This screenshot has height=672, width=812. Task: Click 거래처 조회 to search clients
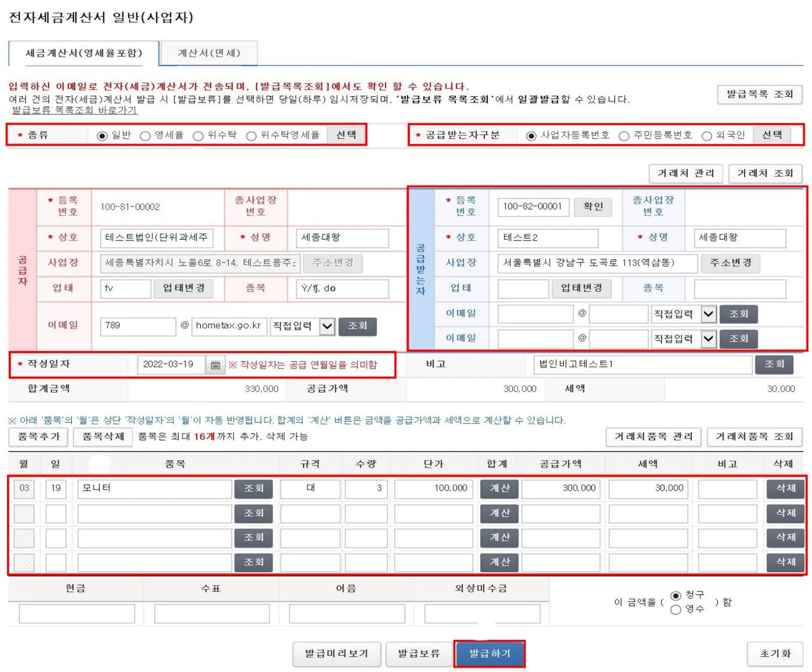[x=765, y=173]
